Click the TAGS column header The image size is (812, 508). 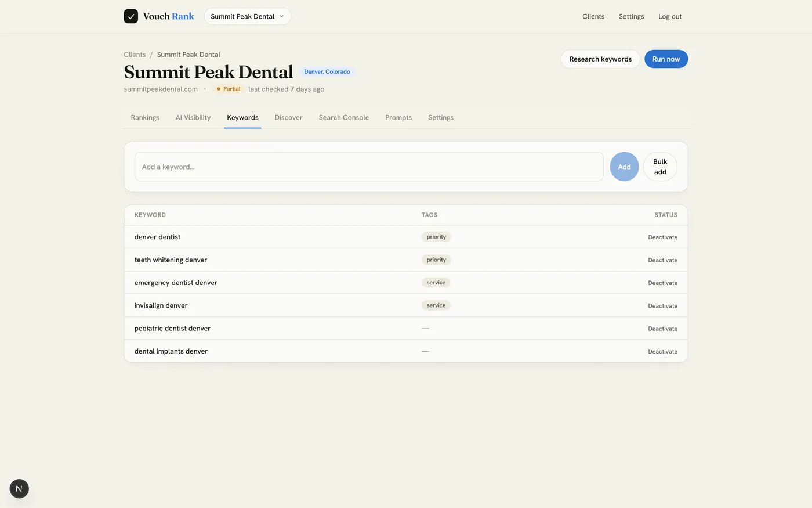click(x=429, y=215)
